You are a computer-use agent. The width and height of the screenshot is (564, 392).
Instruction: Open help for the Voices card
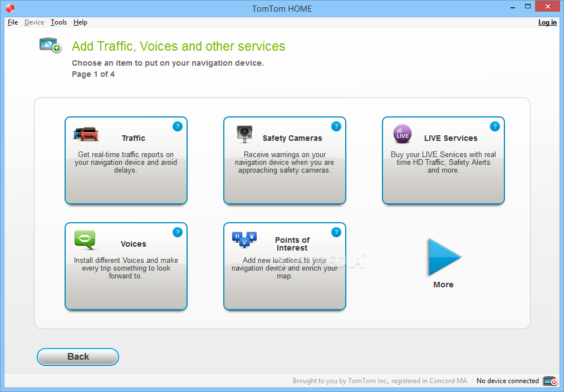pos(178,232)
